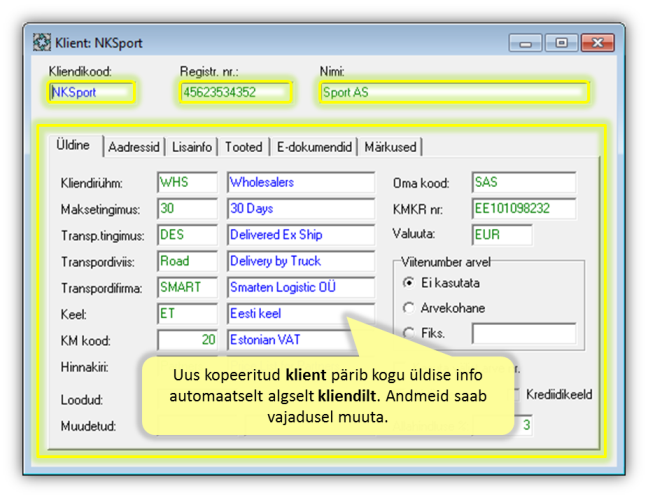
Task: Select the Fiks. radio button
Action: (408, 333)
